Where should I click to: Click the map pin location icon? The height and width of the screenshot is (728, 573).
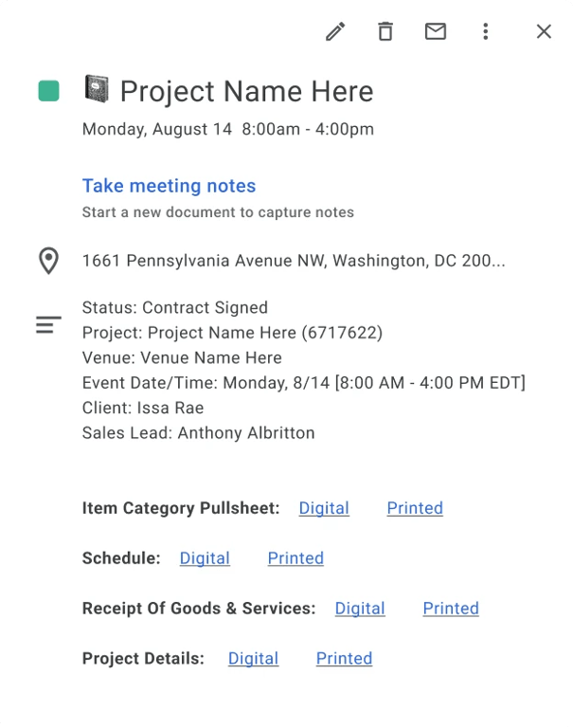[48, 261]
